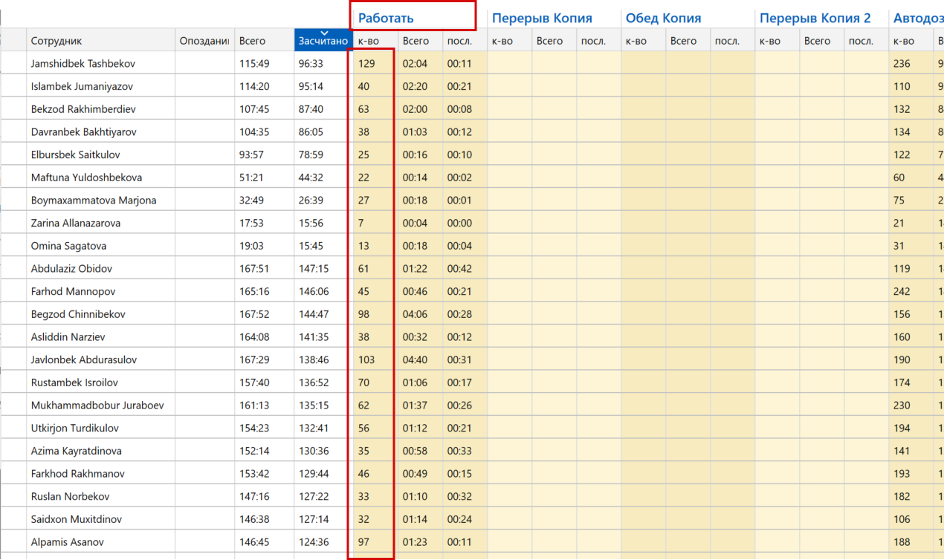Click the Сотрудник column header
This screenshot has height=560, width=944.
tap(101, 41)
